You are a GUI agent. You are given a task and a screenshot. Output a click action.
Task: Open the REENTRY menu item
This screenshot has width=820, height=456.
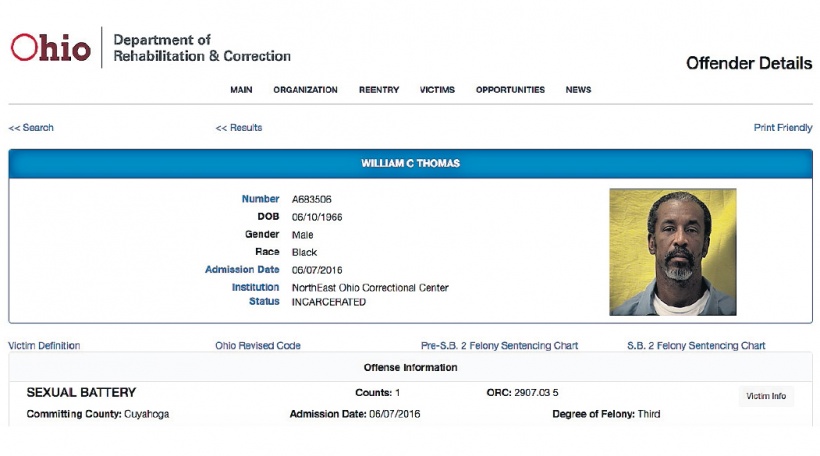pos(379,90)
